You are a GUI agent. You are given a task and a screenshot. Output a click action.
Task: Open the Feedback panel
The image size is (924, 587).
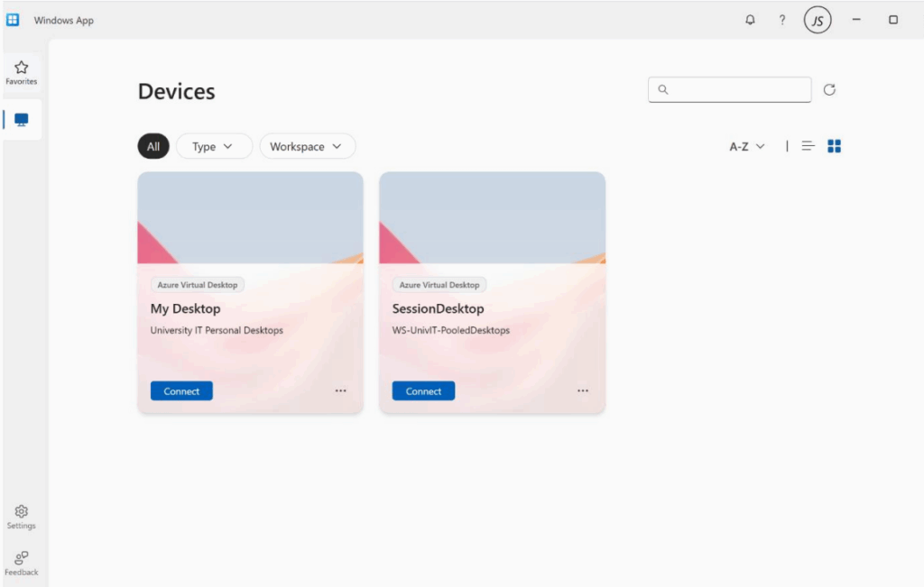pyautogui.click(x=21, y=561)
